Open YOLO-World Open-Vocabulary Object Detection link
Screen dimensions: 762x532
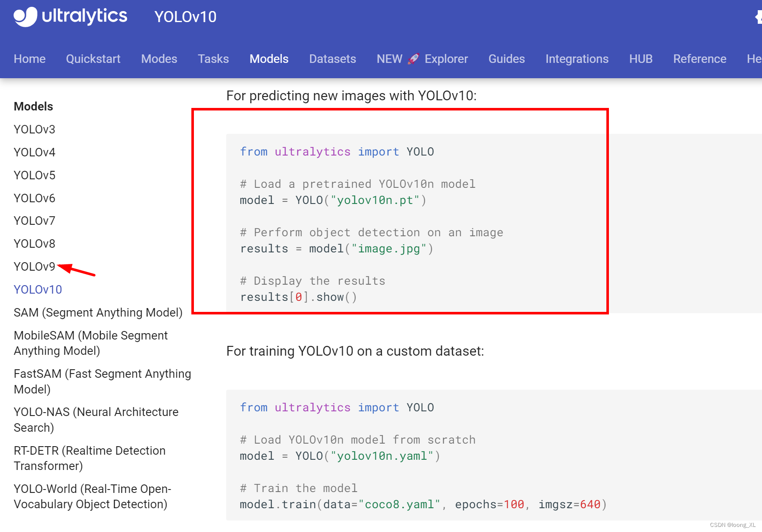click(92, 496)
